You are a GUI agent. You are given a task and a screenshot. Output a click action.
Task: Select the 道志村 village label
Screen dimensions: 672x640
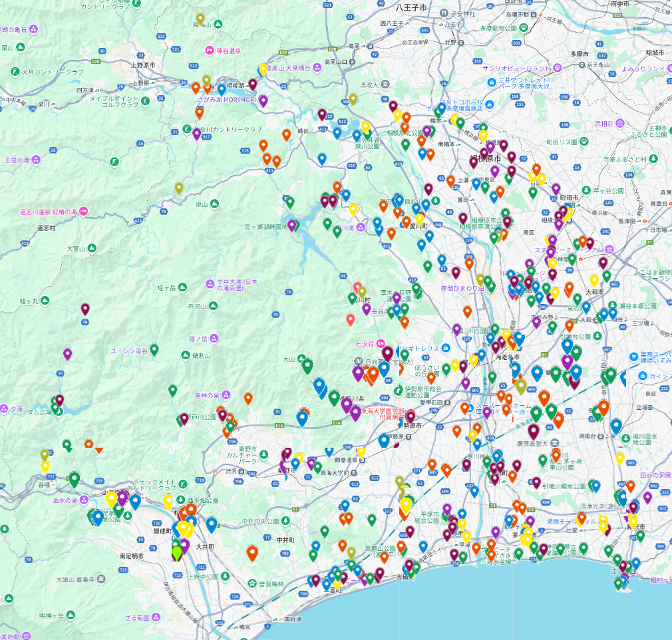coord(47,228)
